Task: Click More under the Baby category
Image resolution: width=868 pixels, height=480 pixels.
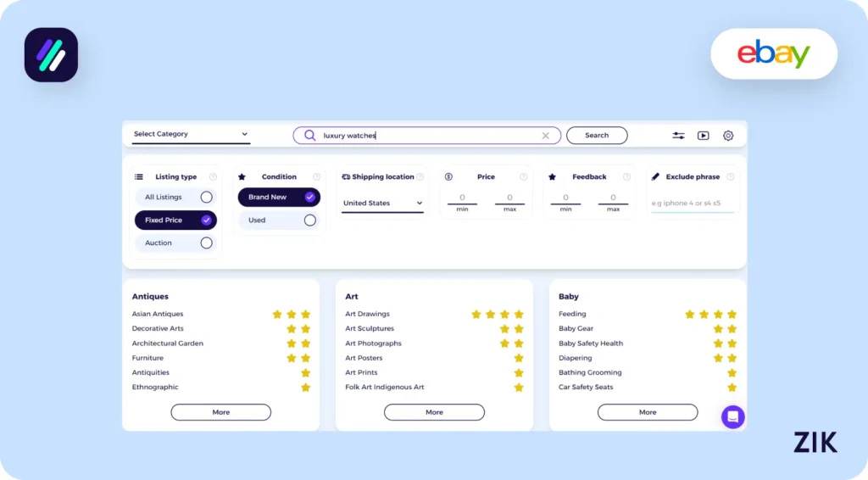Action: point(648,412)
